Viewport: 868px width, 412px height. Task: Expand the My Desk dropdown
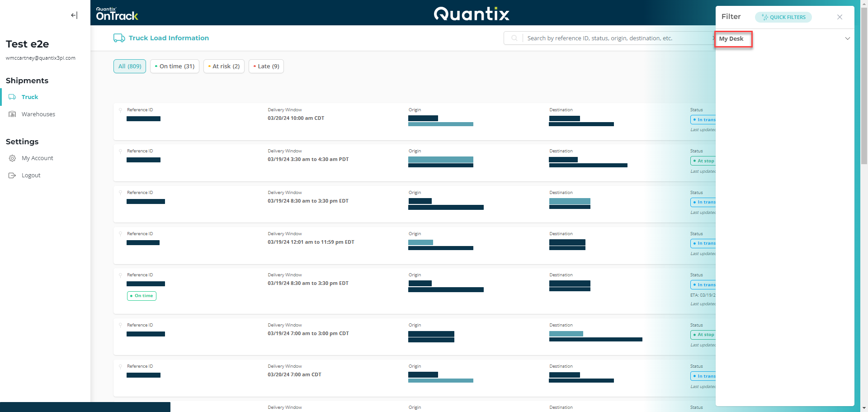pyautogui.click(x=848, y=38)
